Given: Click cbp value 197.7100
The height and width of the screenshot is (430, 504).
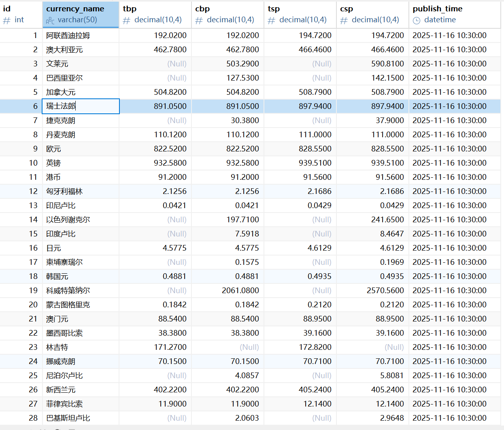Looking at the screenshot, I should pyautogui.click(x=242, y=220).
